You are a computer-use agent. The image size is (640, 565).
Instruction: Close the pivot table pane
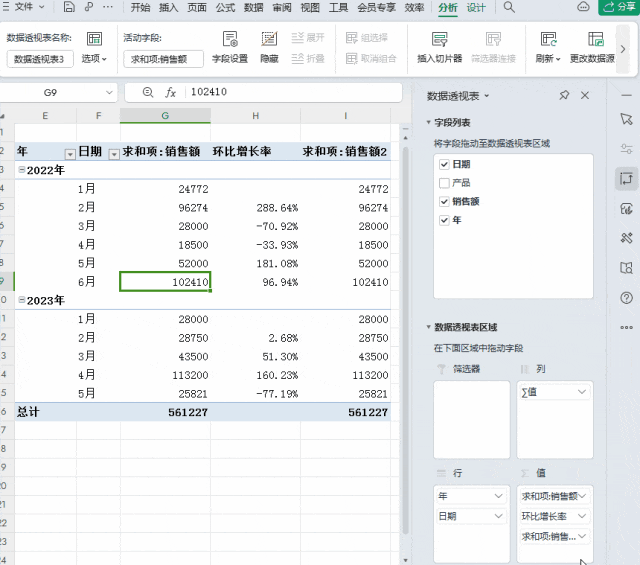pos(585,96)
